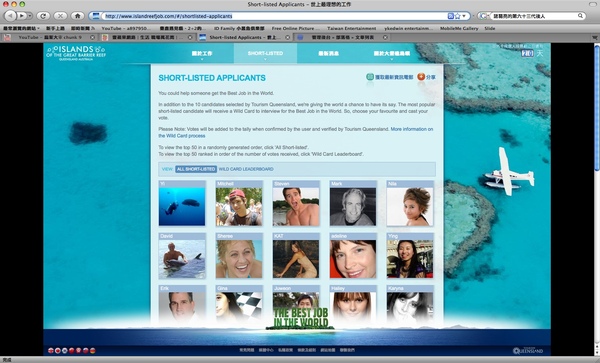Open applicant Karyna's thumbnail
Viewport: 600px width, 363px height.
[x=410, y=308]
